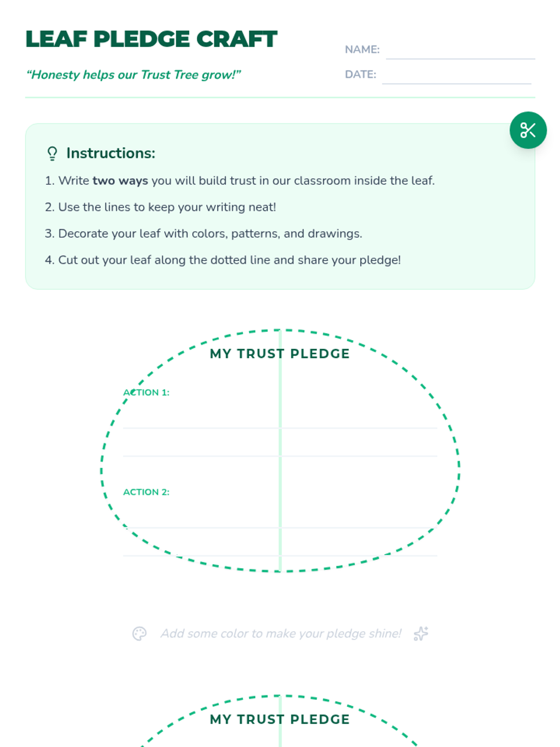Select the Date line field

coord(456,76)
